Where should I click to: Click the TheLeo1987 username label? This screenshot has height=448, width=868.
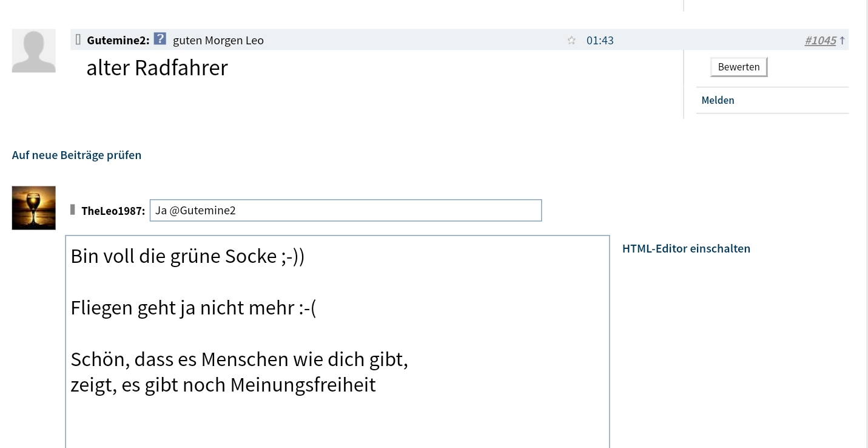(x=113, y=211)
